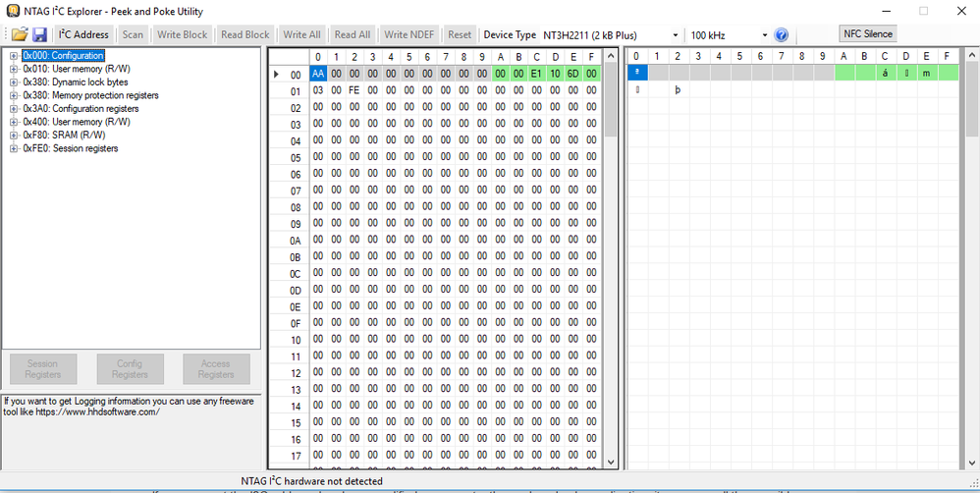Expand the 0xF80: SRAM node
This screenshot has height=493, width=980.
(x=14, y=135)
